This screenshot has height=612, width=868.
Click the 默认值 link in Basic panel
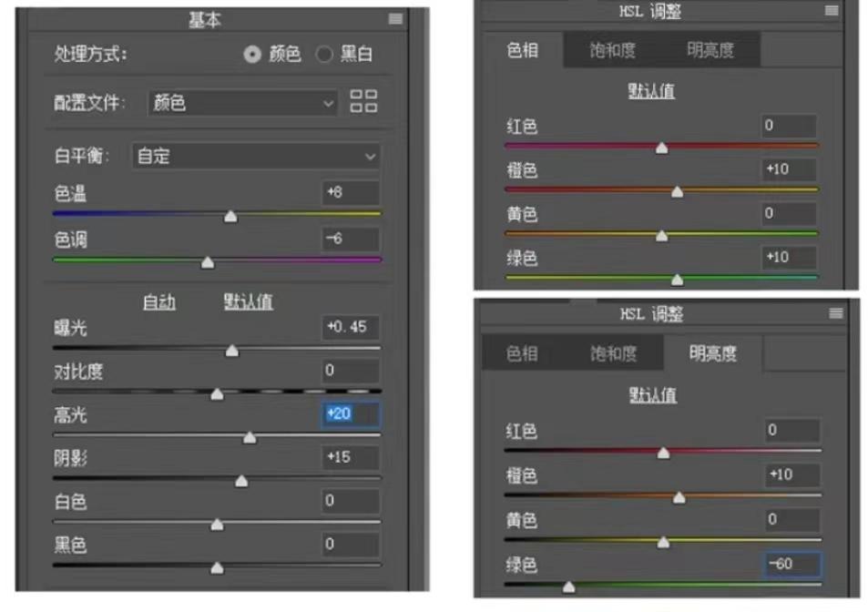(x=248, y=302)
